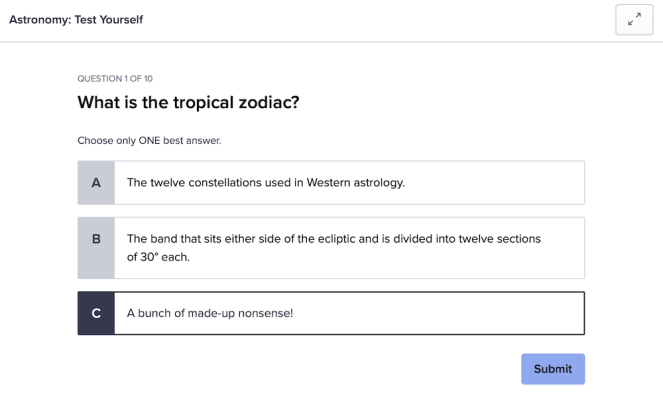Click the words 'Western astrology' in option A
This screenshot has height=405, width=663.
[355, 183]
